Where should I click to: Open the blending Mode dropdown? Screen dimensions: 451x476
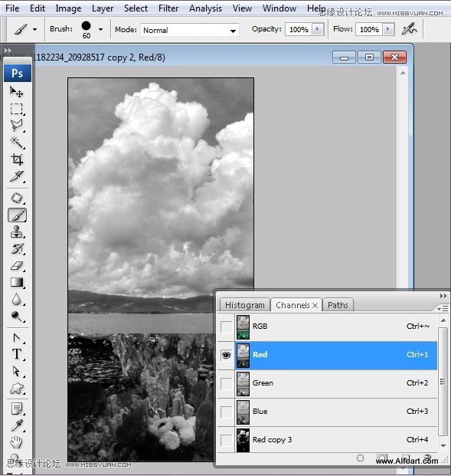tap(190, 30)
